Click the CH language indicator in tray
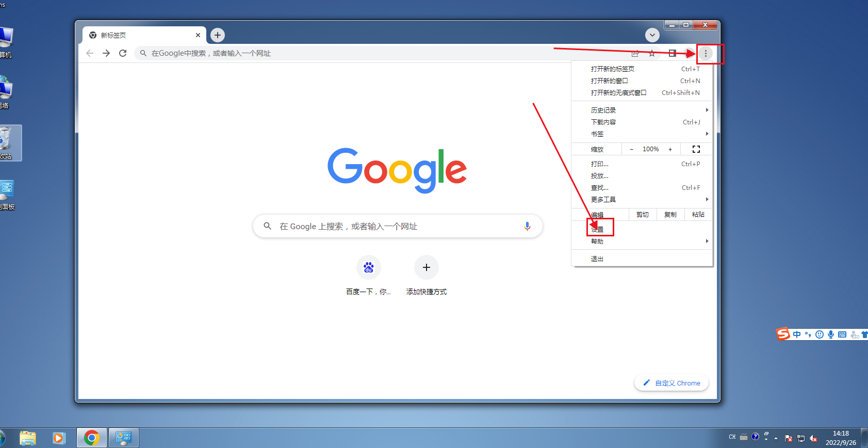Image resolution: width=868 pixels, height=448 pixels. coord(732,437)
